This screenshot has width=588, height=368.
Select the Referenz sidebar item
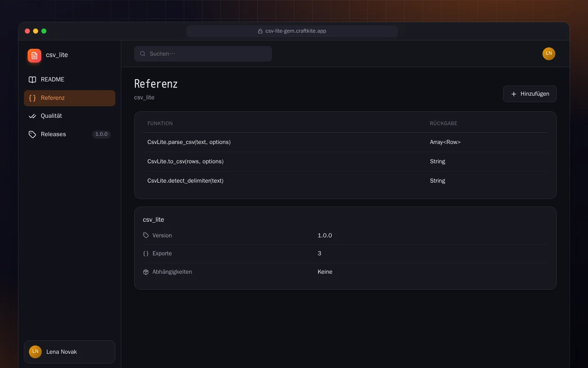(x=69, y=98)
